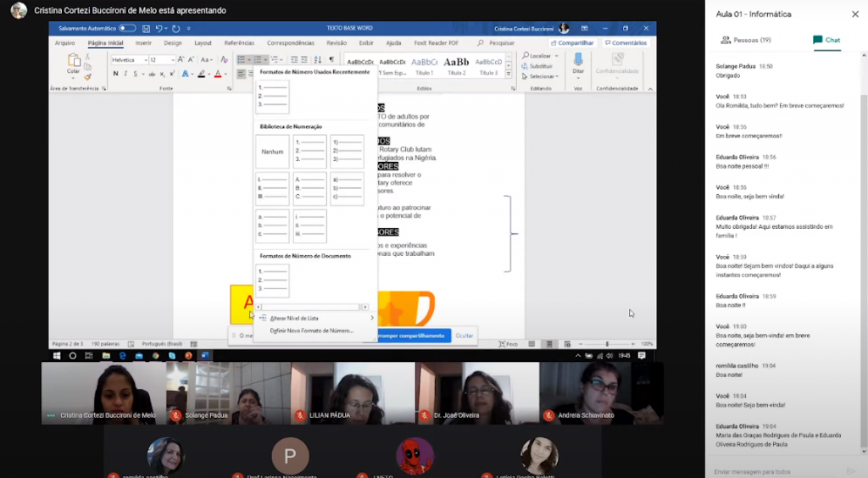Click the Compartilhar button

pyautogui.click(x=573, y=42)
